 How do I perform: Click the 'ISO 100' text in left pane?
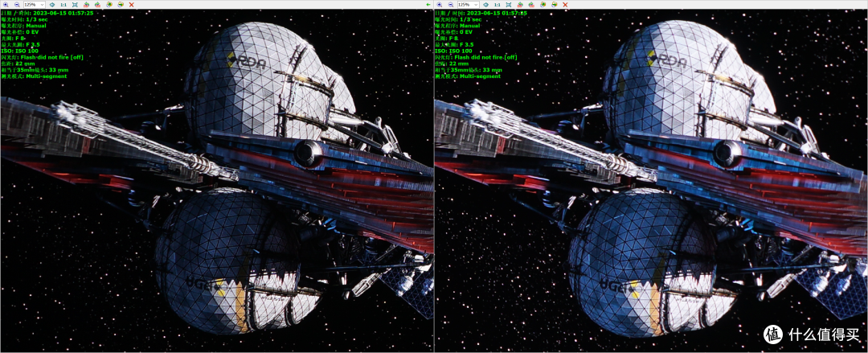click(27, 51)
